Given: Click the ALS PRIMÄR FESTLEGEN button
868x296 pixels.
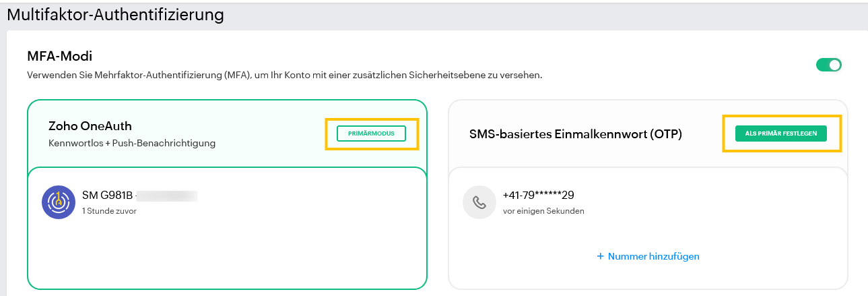Looking at the screenshot, I should coord(781,134).
